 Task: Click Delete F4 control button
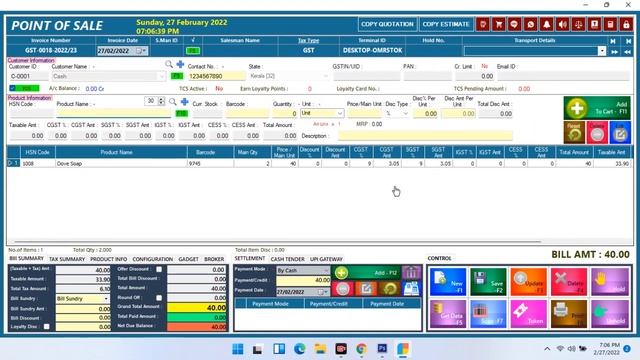[x=569, y=282]
